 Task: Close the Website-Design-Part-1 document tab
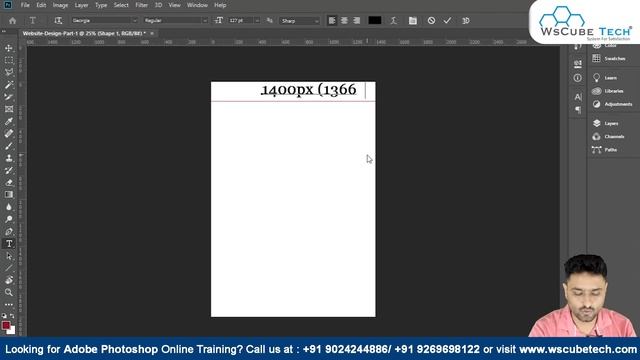click(152, 33)
